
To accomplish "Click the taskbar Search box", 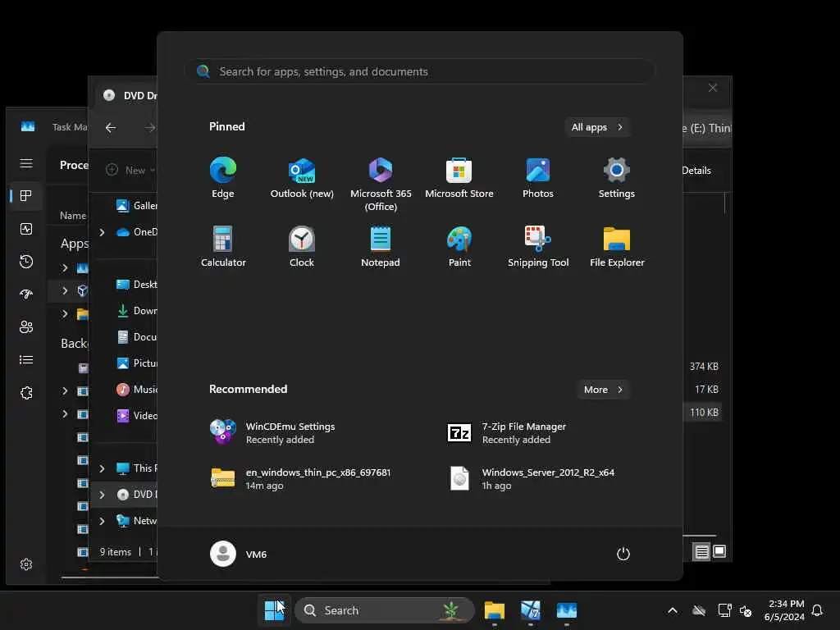I will tap(385, 610).
